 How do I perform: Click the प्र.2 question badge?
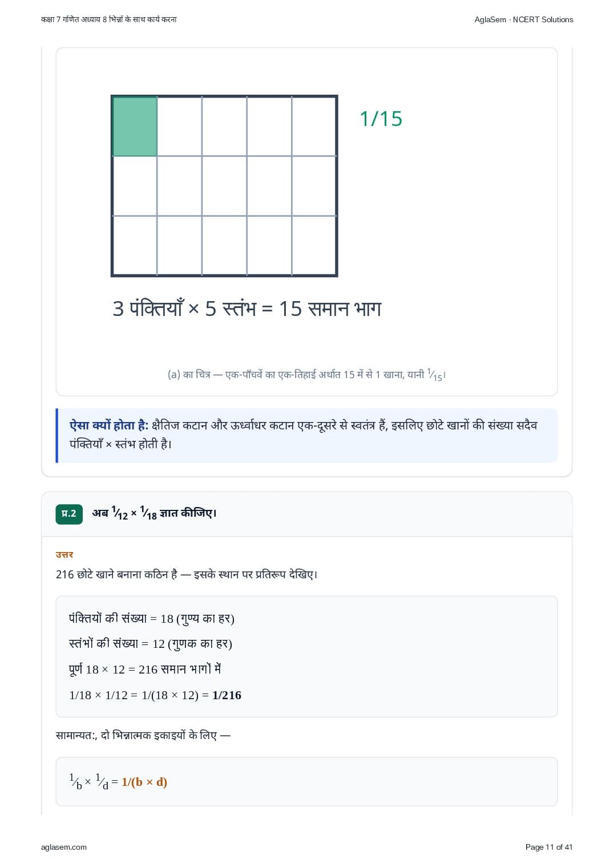point(69,513)
